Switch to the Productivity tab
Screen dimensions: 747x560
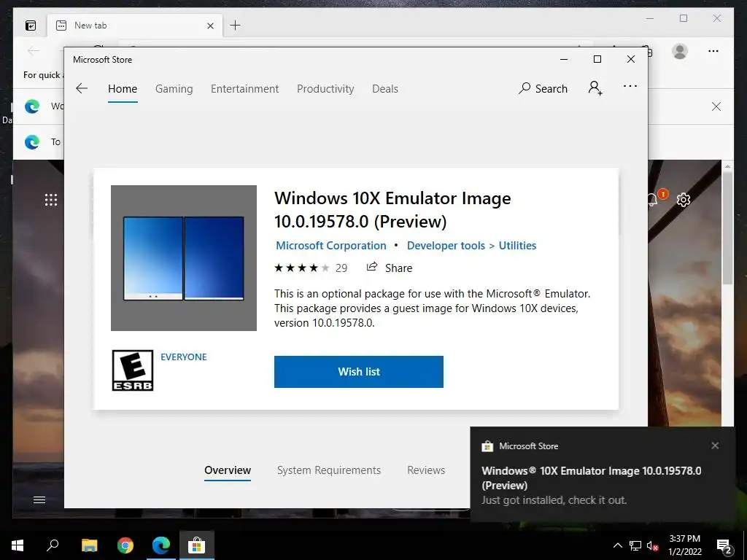click(325, 88)
